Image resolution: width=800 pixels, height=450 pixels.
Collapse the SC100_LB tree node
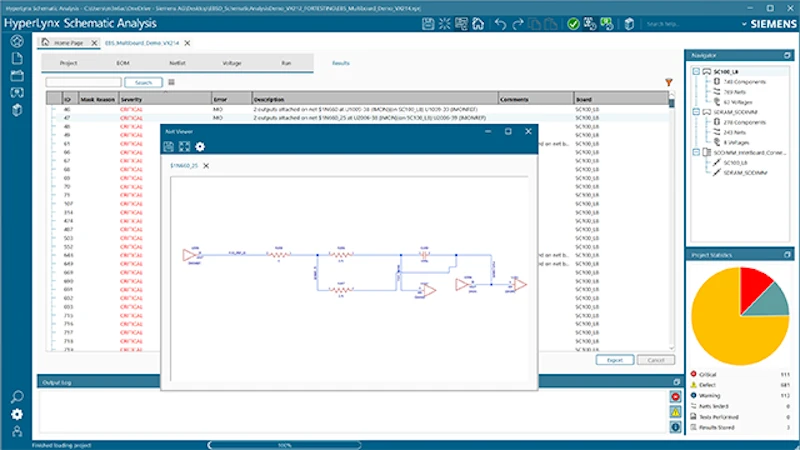click(696, 71)
